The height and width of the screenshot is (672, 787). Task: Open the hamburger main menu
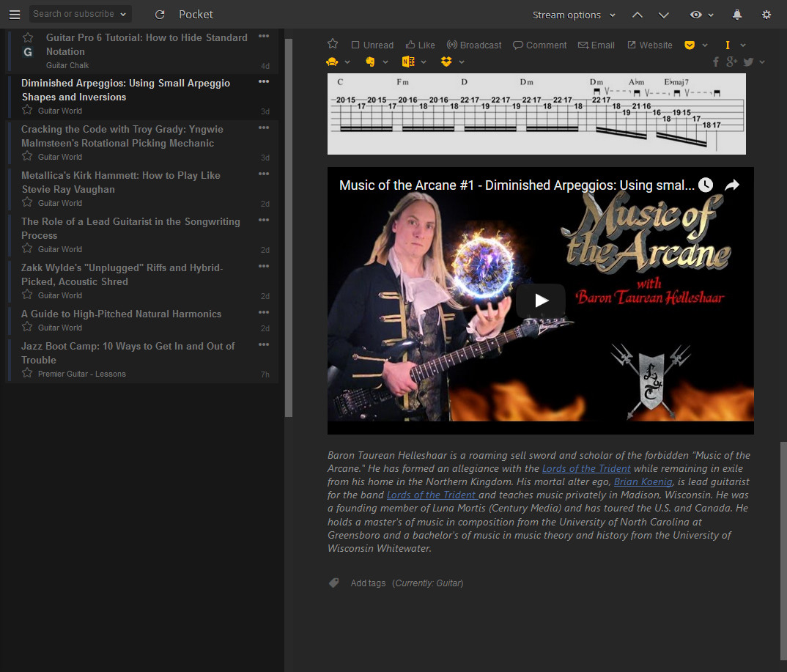pos(15,15)
